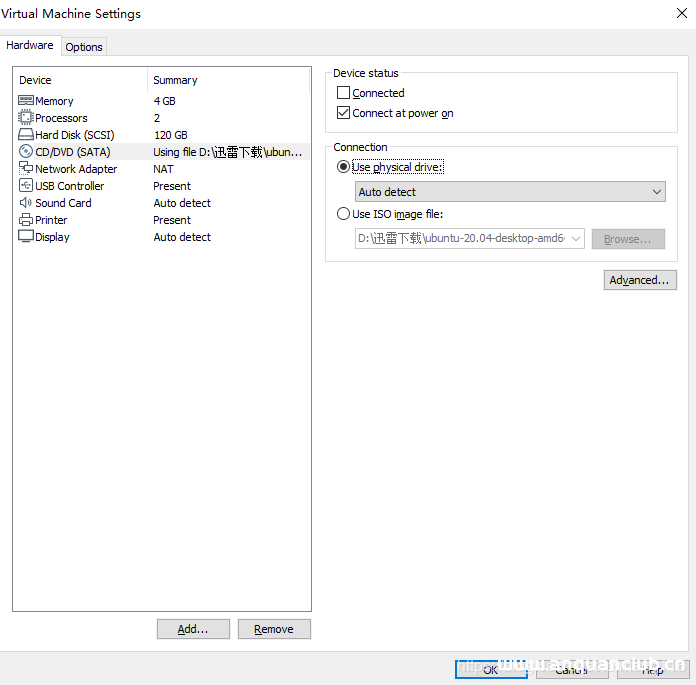
Task: Open the Auto detect drive dropdown
Action: pos(510,192)
